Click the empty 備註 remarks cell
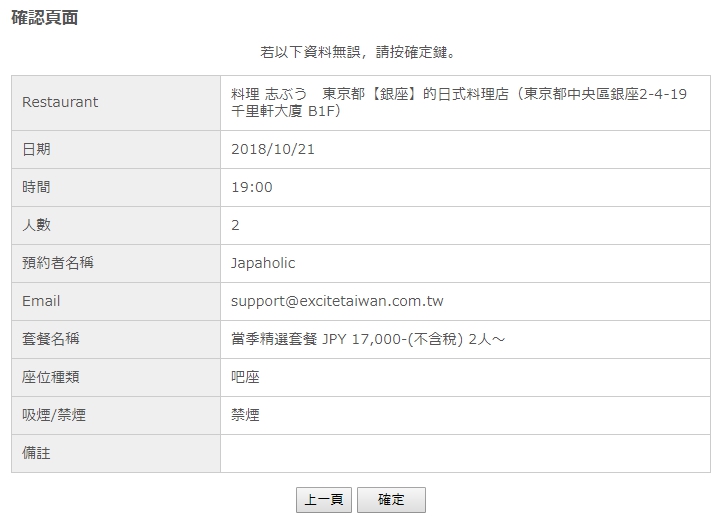The height and width of the screenshot is (521, 720). (465, 454)
